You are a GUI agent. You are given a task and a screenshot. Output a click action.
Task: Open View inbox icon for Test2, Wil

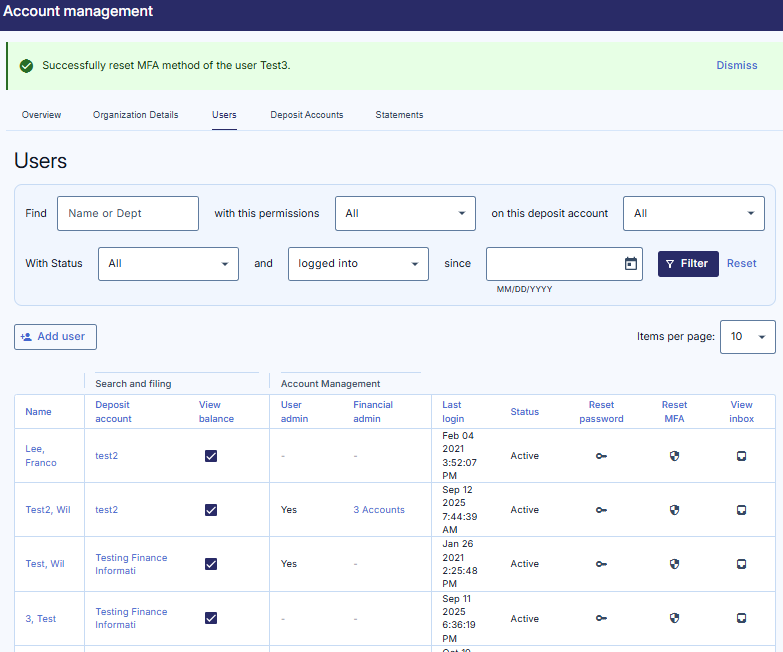click(x=741, y=510)
